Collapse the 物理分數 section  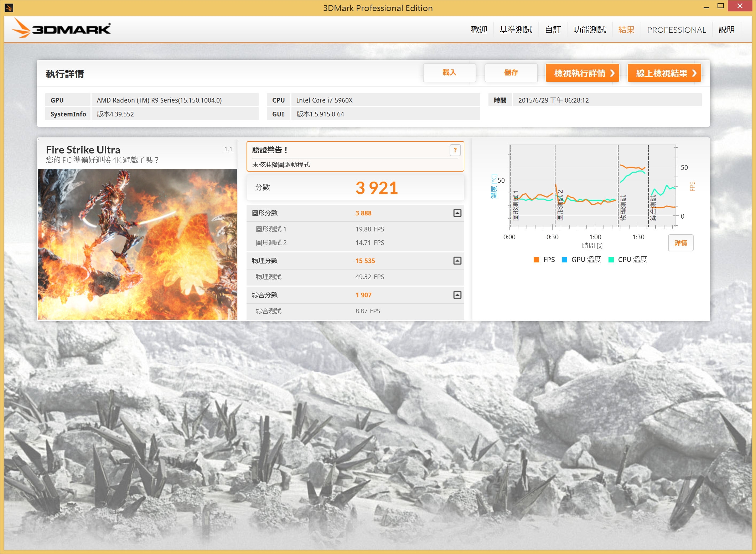[457, 261]
